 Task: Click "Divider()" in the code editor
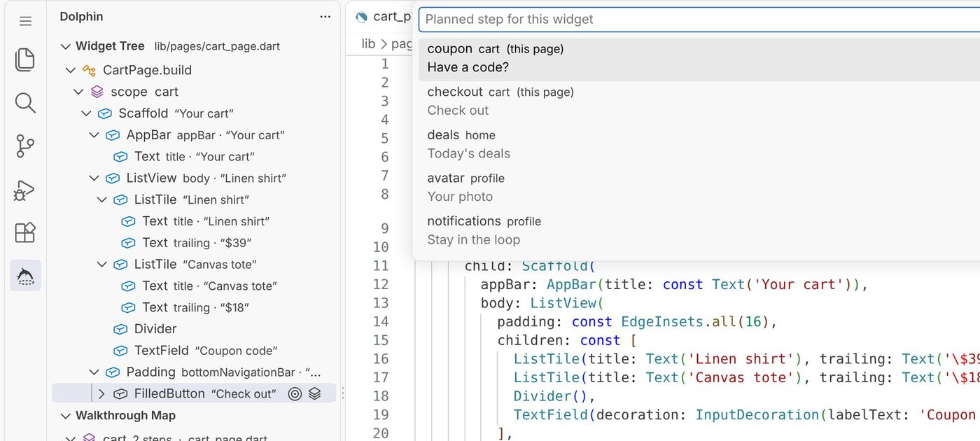(x=550, y=396)
